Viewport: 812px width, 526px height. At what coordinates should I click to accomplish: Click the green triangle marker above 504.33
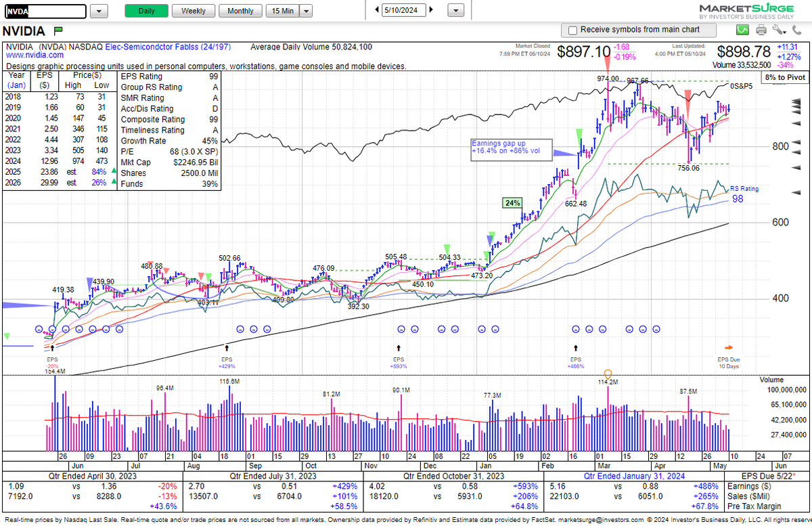pos(446,248)
